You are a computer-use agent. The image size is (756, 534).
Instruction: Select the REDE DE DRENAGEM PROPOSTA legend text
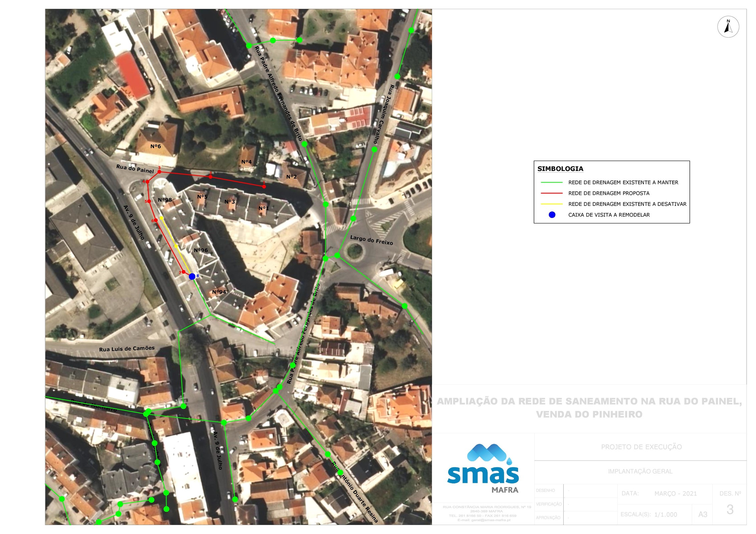click(609, 193)
